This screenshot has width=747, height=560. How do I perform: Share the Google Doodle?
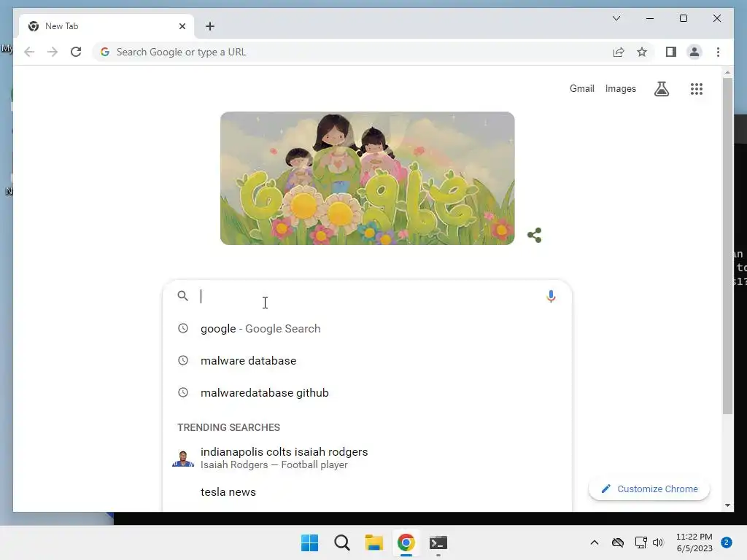[x=535, y=235]
